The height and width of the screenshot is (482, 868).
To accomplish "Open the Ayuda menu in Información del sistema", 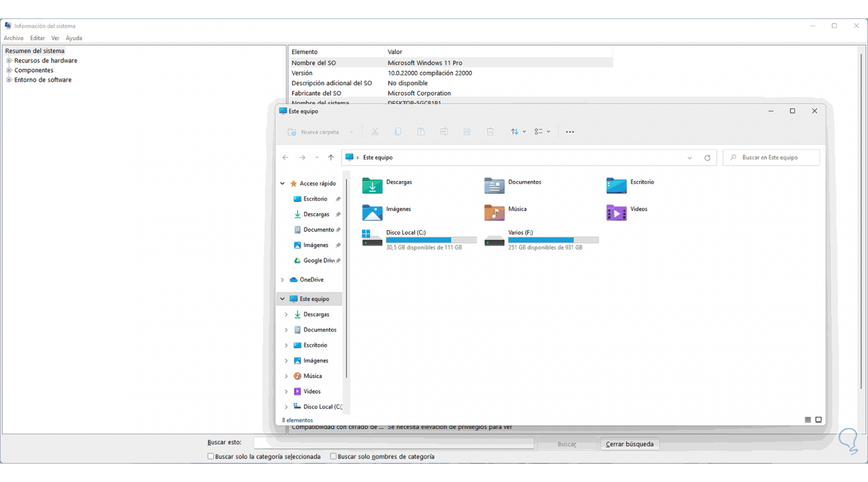I will (74, 38).
